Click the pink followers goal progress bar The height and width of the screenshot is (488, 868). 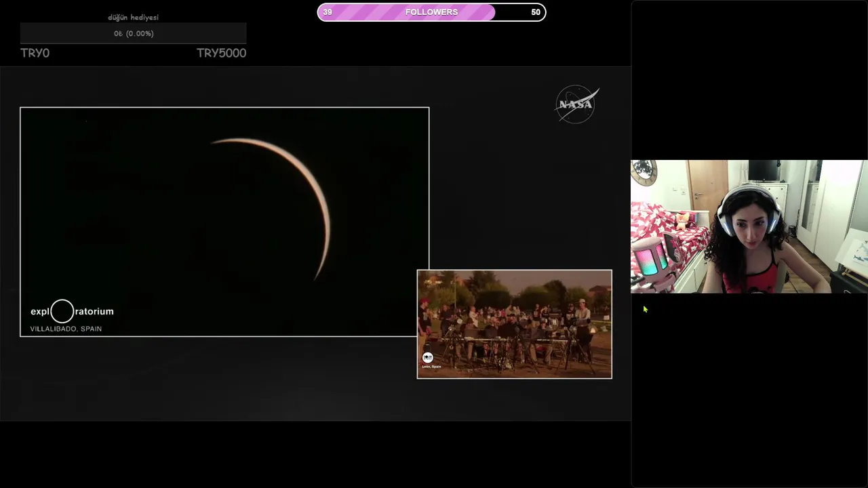[x=431, y=12]
